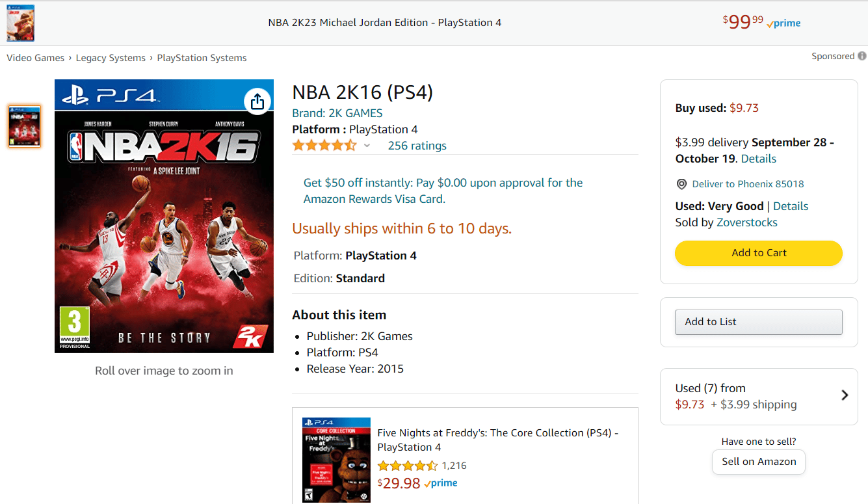
Task: Open the PlayStation Systems breadcrumb category
Action: [x=202, y=57]
